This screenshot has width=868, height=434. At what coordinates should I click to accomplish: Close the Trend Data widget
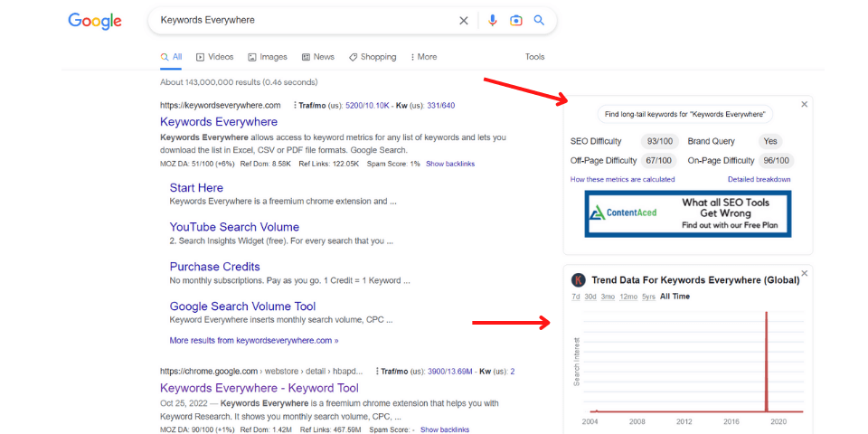tap(805, 273)
